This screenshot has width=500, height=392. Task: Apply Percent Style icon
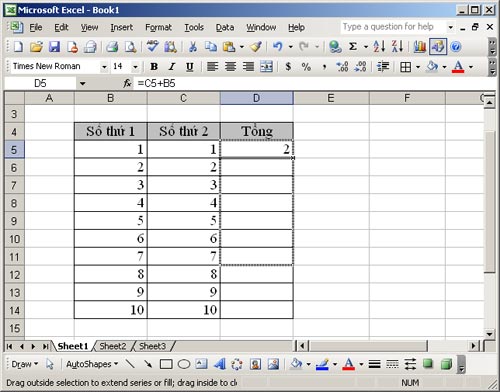coord(306,67)
